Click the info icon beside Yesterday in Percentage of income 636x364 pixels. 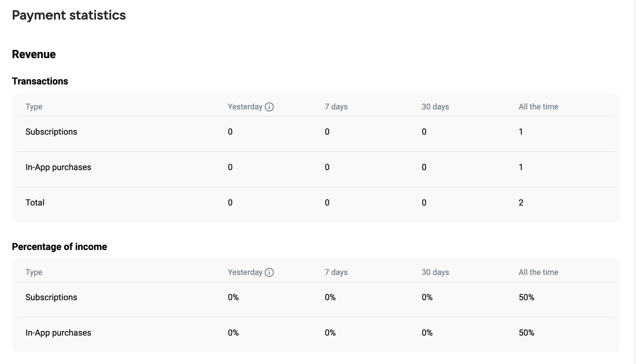pos(269,272)
